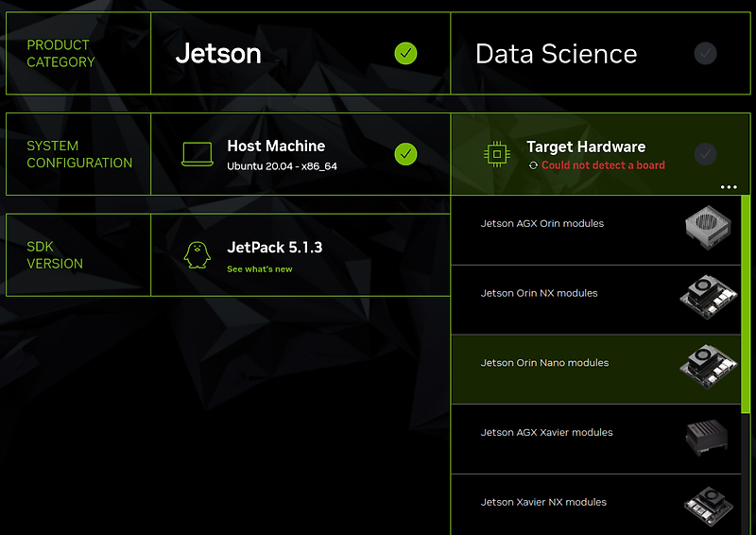Image resolution: width=756 pixels, height=535 pixels.
Task: Select the Jetson product category
Action: click(x=301, y=54)
